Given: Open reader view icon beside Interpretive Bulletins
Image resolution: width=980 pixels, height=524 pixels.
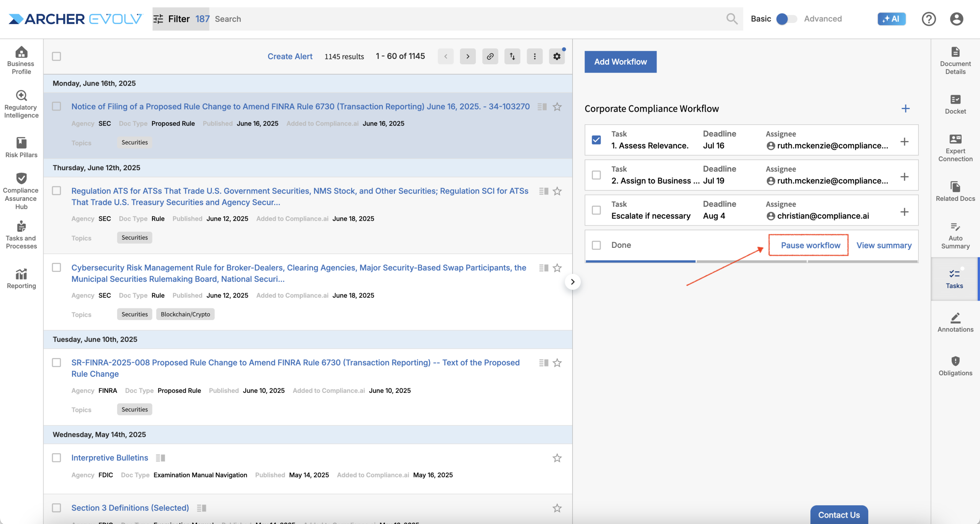Looking at the screenshot, I should (160, 458).
